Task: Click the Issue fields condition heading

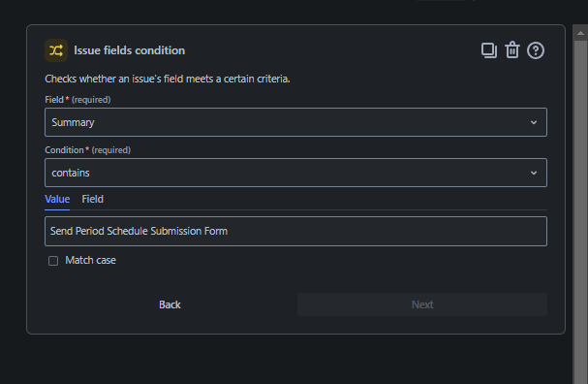Action: point(130,50)
